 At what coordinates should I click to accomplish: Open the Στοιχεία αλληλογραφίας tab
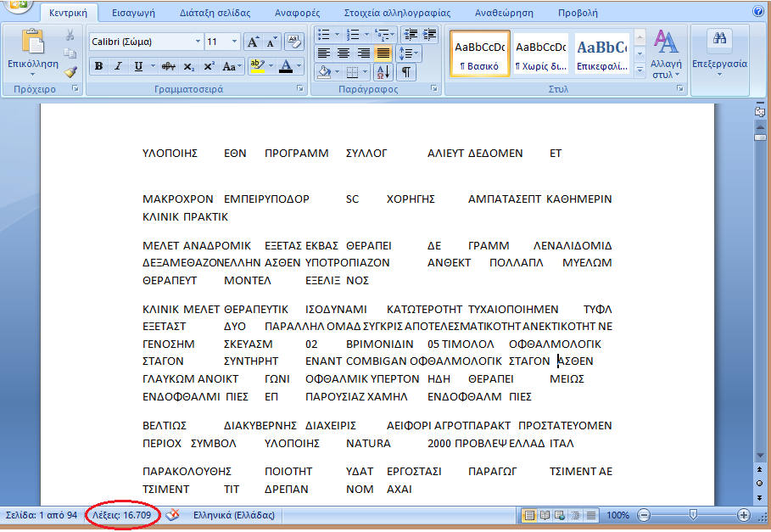click(x=397, y=14)
